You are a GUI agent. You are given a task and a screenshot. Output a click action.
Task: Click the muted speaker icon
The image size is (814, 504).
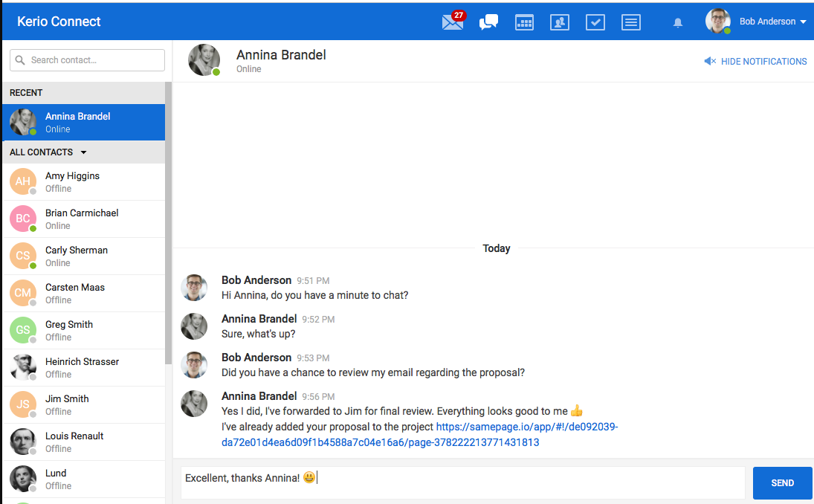coord(710,61)
